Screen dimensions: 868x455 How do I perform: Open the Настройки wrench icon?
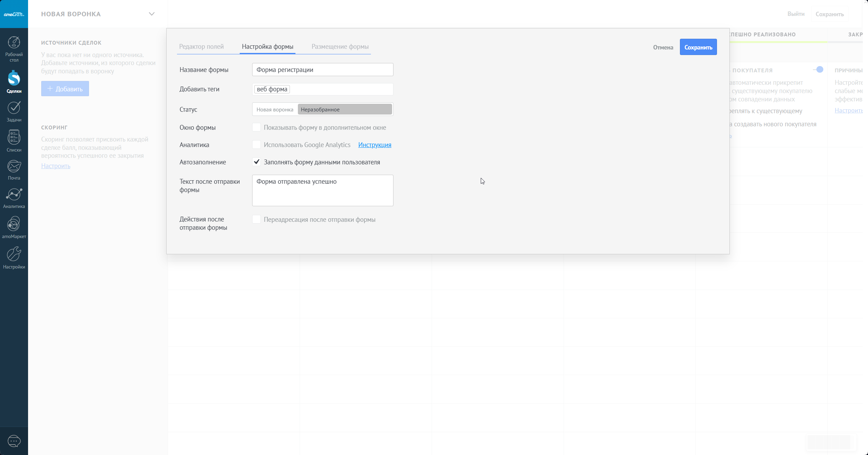[x=14, y=257]
